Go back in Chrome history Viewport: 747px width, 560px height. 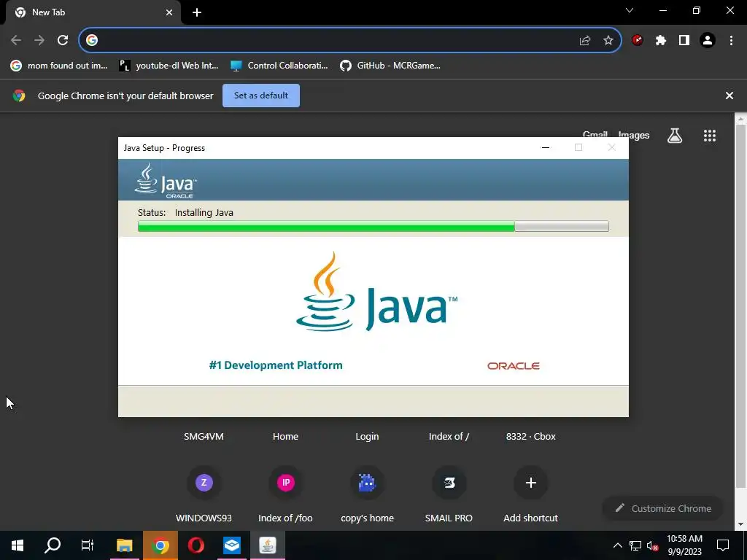click(16, 41)
